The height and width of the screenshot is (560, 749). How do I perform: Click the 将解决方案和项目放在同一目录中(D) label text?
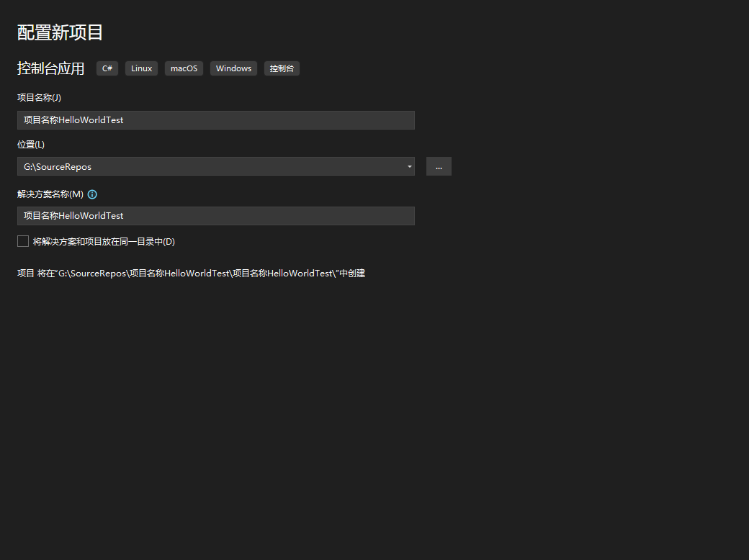pos(104,242)
